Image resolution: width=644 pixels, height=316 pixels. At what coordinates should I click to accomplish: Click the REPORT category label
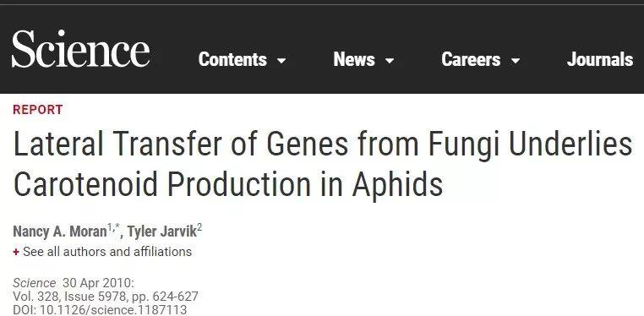pos(38,110)
